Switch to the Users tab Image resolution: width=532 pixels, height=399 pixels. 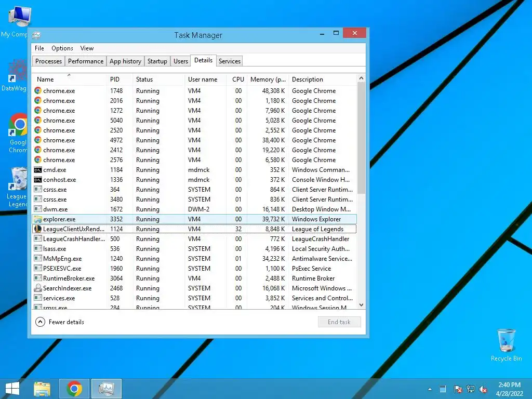coord(180,61)
